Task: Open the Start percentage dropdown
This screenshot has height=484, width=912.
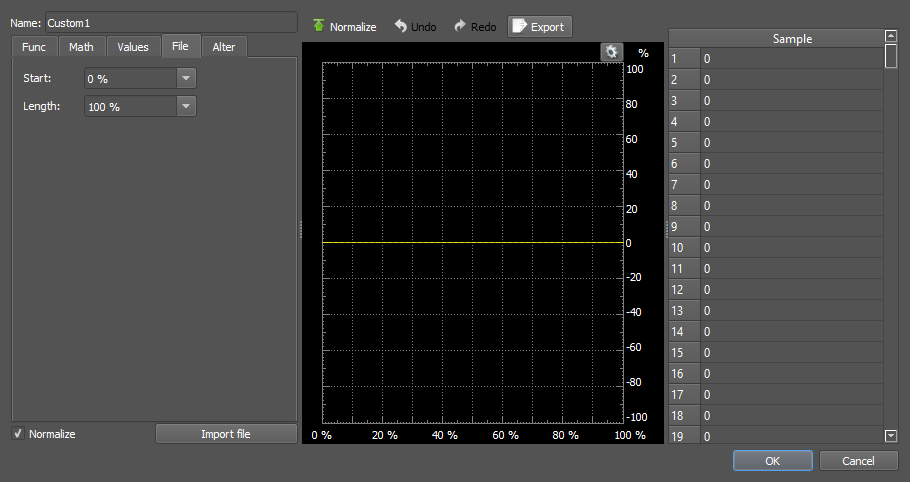Action: 186,79
